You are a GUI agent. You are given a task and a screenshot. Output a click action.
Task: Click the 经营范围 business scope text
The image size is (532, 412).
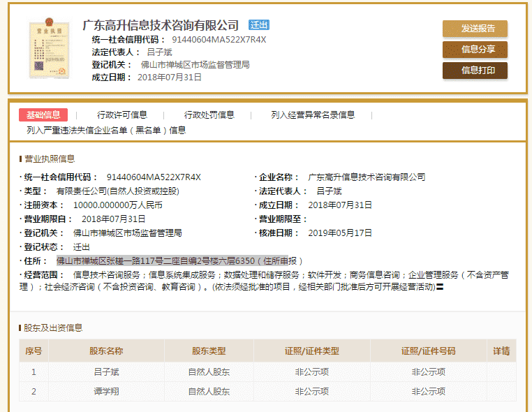point(265,281)
